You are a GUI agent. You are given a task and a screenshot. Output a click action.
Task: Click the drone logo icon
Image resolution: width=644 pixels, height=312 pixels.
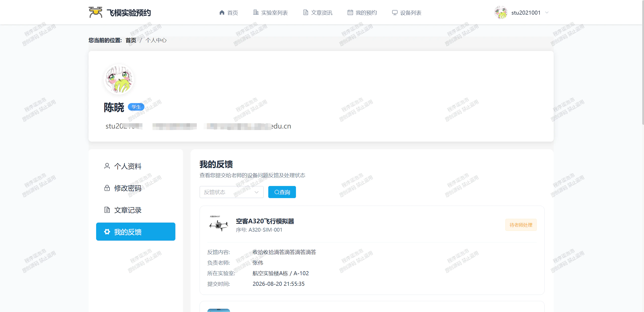(95, 12)
